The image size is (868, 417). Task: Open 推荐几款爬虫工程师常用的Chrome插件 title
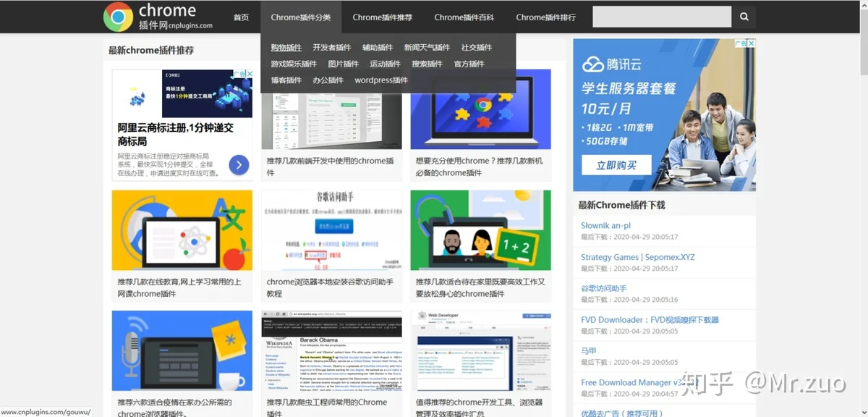pyautogui.click(x=327, y=408)
